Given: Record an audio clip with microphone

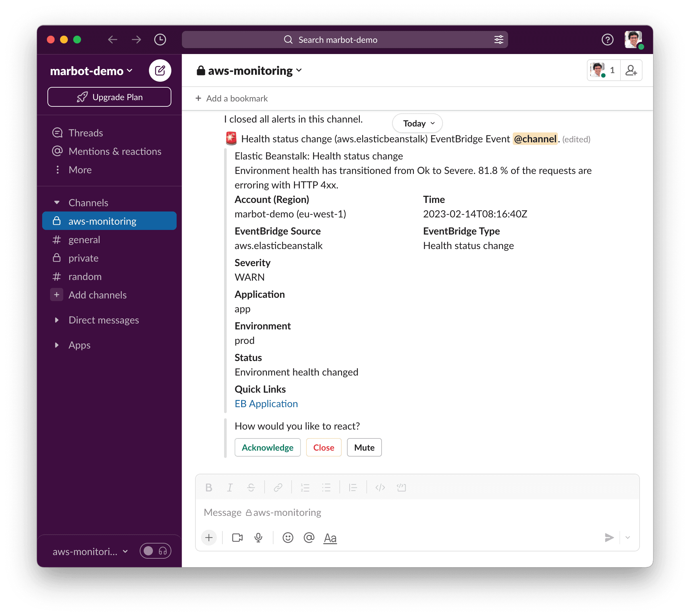Looking at the screenshot, I should tap(258, 538).
